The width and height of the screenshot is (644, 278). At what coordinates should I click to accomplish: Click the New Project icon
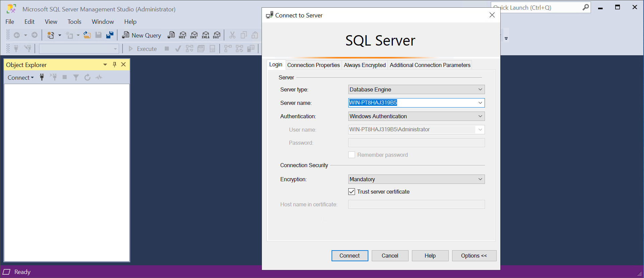point(51,35)
